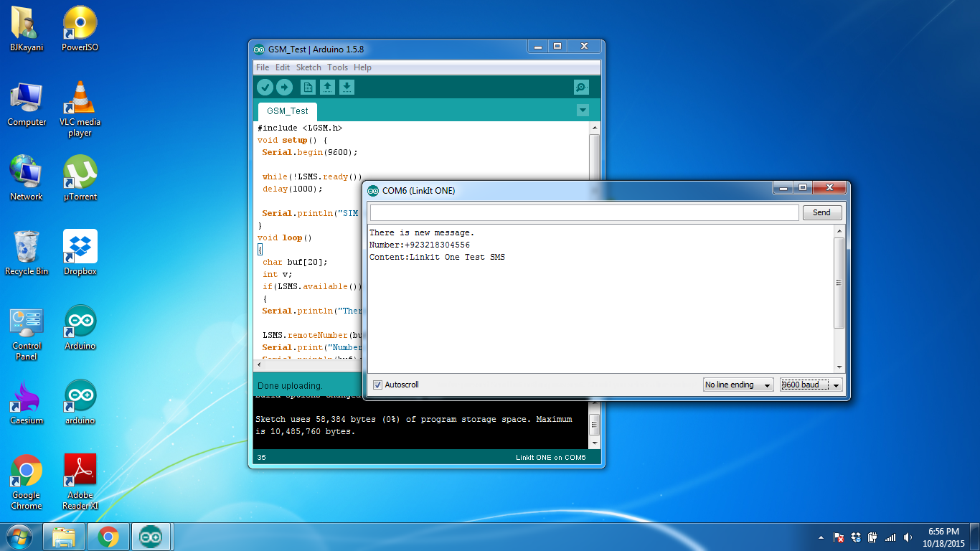980x551 pixels.
Task: Open the Tools menu
Action: 337,67
